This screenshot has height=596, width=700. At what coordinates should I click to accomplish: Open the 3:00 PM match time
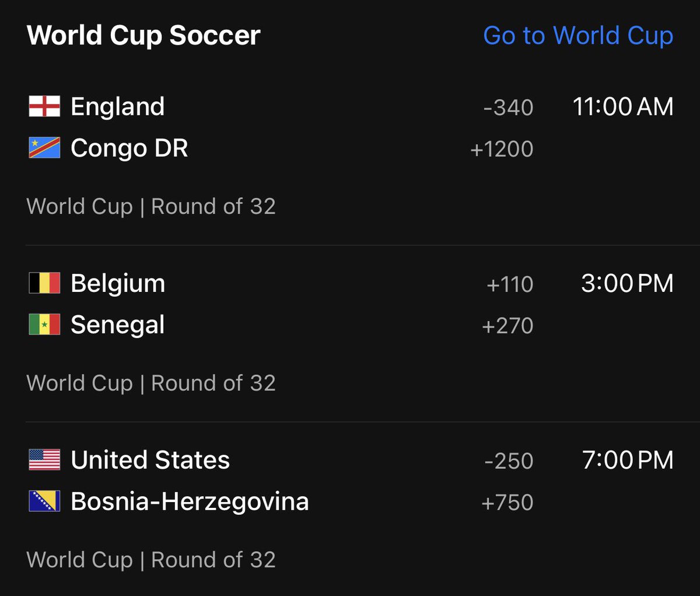click(628, 284)
